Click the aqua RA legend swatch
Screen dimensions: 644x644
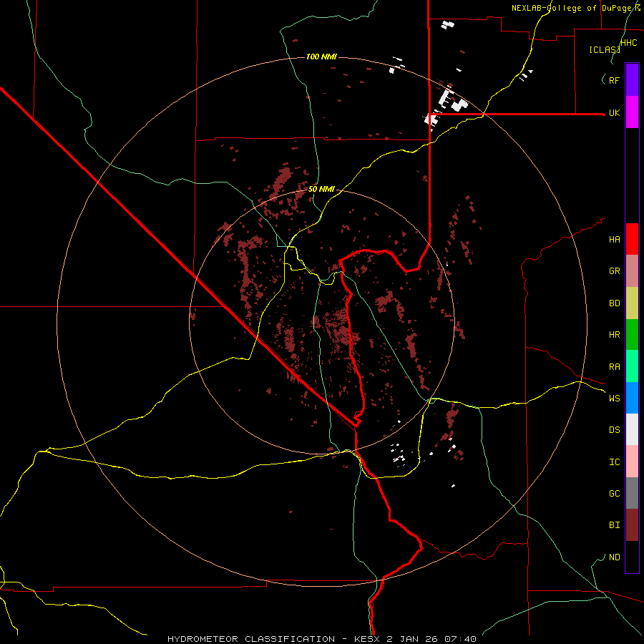pos(632,366)
